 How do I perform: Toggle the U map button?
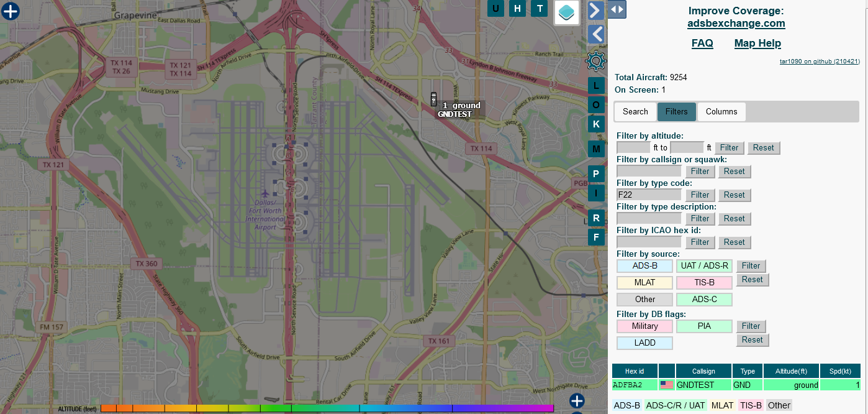coord(495,8)
